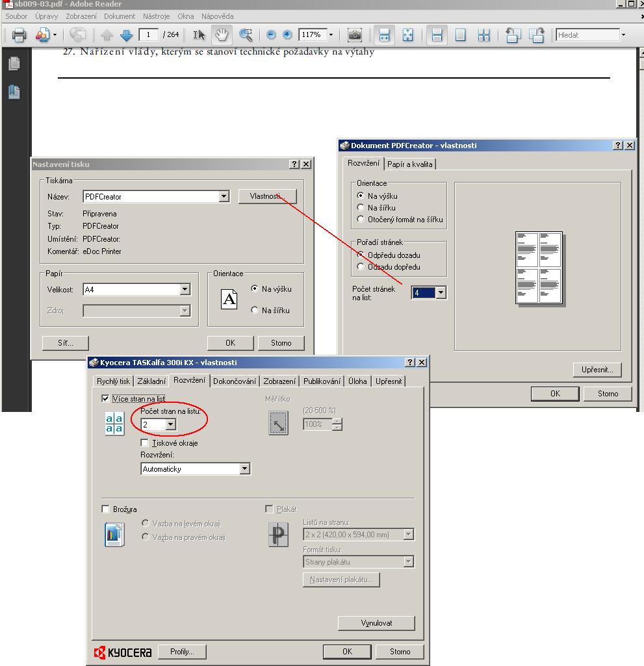Image resolution: width=644 pixels, height=666 pixels.
Task: Select Otočený formát na šířku option
Action: point(361,219)
